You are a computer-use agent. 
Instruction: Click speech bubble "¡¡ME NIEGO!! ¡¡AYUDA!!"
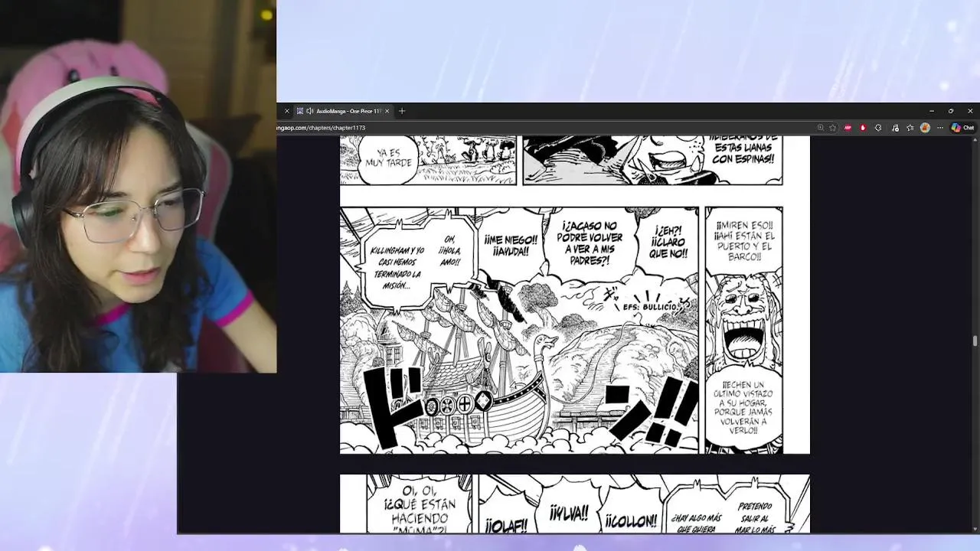coord(511,245)
